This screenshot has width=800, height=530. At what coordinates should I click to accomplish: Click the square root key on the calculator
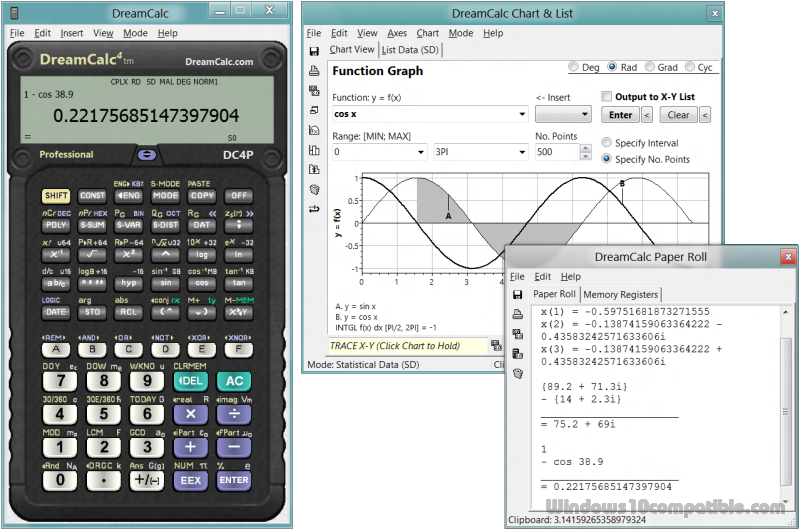pos(92,254)
